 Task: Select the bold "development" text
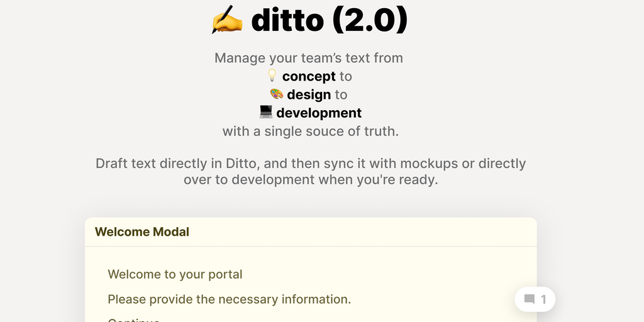point(319,113)
